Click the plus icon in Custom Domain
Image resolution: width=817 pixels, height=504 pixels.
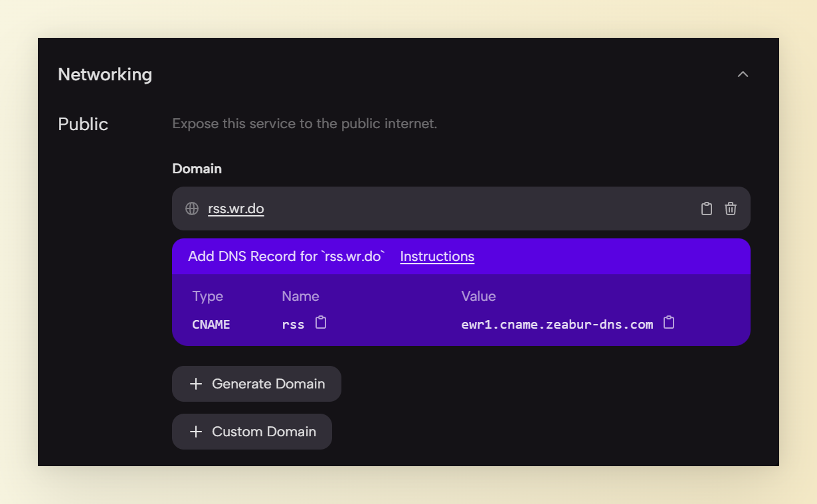click(196, 432)
